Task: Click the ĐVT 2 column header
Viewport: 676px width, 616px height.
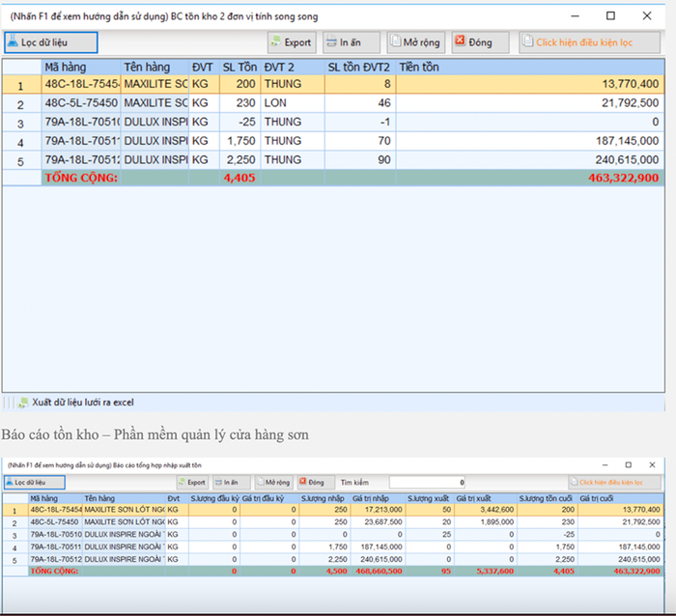Action: [x=293, y=68]
